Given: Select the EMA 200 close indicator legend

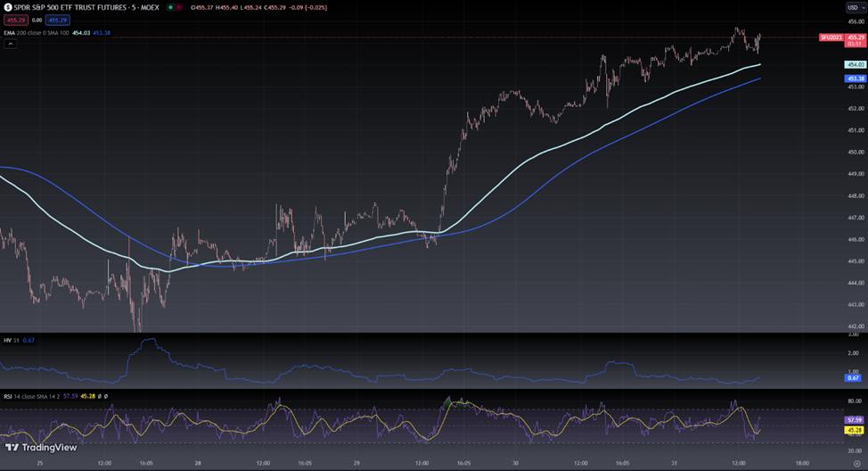Looking at the screenshot, I should [x=37, y=33].
